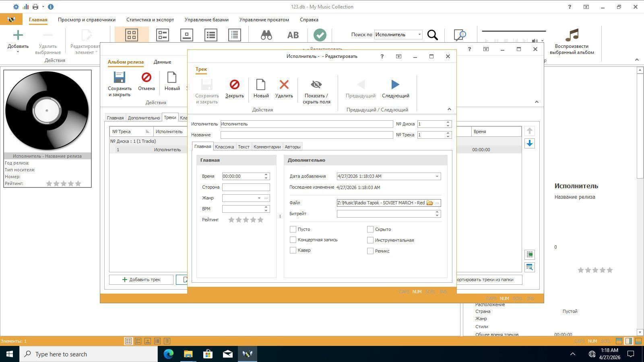Click the red Удалить cross icon
Image resolution: width=644 pixels, height=362 pixels.
[284, 84]
